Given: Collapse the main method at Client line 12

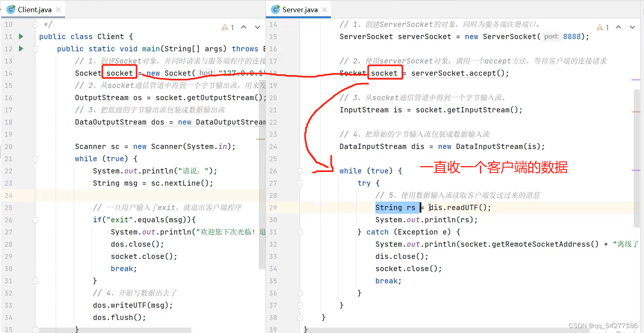Looking at the screenshot, I should (x=35, y=49).
